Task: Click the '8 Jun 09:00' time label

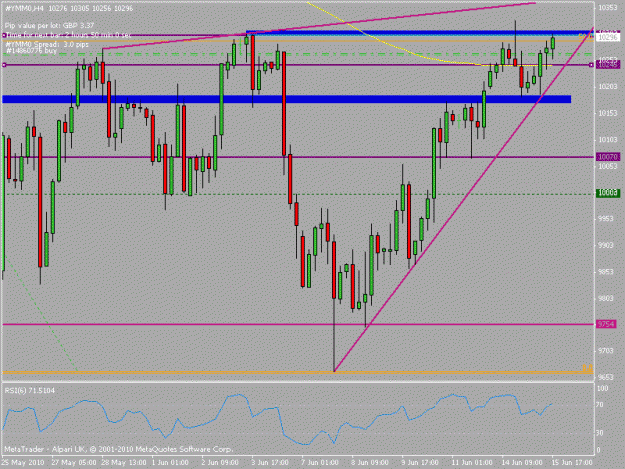Action: pos(369,463)
